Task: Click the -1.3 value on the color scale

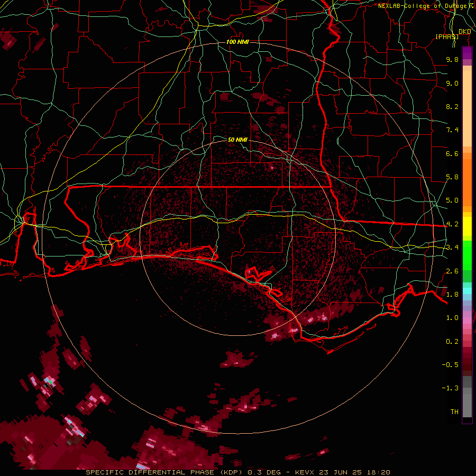Action: (450, 388)
